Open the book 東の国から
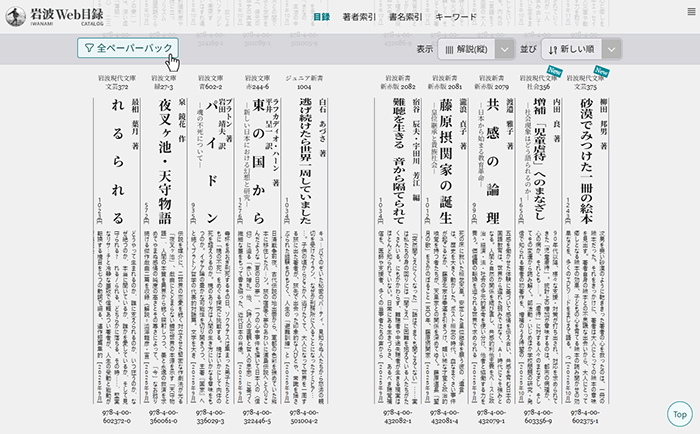Screen dimensions: 700x434 click(258, 161)
